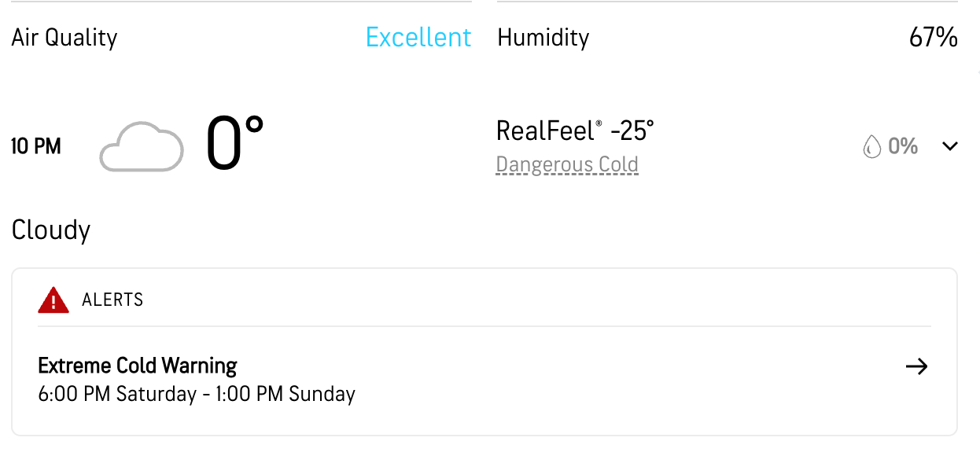Open alert details with the right arrow
Image resolution: width=980 pixels, height=467 pixels.
[916, 366]
